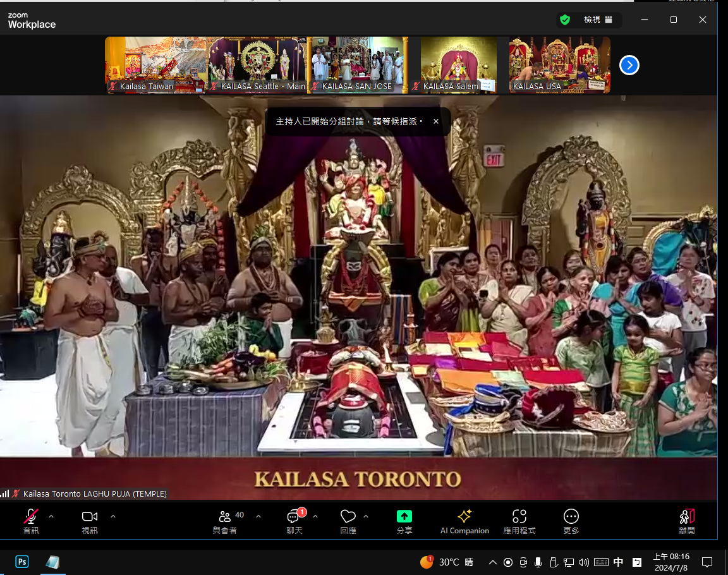Select the KAILASA SAN JOSE thumbnail
The image size is (728, 575).
(357, 64)
